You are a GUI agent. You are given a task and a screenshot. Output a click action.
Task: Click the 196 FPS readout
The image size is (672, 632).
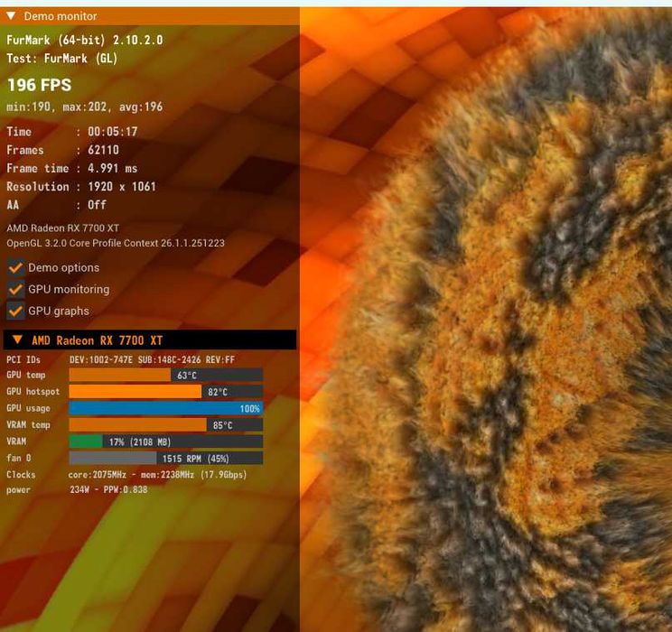pyautogui.click(x=40, y=85)
